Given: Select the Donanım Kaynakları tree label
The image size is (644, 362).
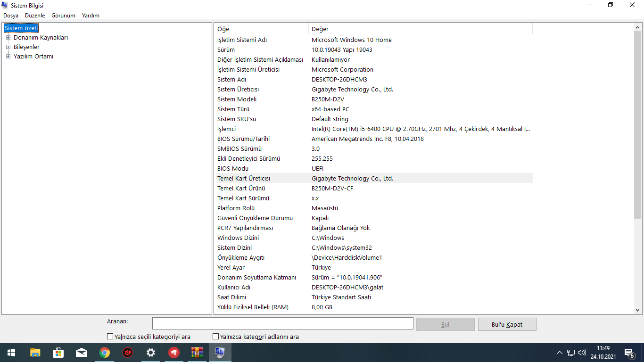Looking at the screenshot, I should click(x=41, y=38).
